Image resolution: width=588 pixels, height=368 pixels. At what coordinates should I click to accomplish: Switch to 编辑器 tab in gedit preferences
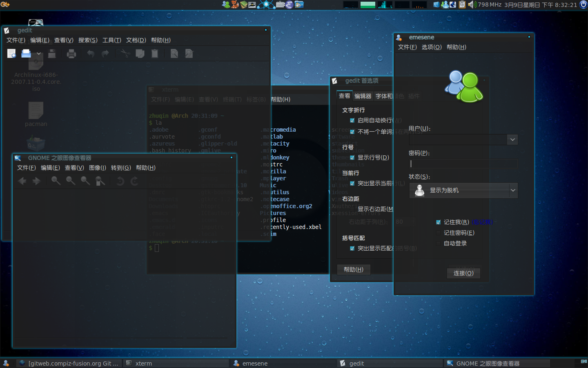(x=363, y=96)
